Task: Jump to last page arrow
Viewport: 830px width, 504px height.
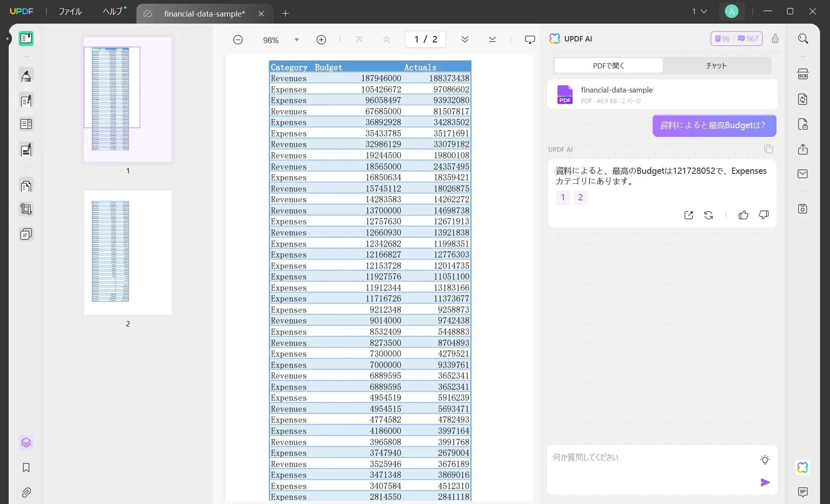Action: coord(492,39)
